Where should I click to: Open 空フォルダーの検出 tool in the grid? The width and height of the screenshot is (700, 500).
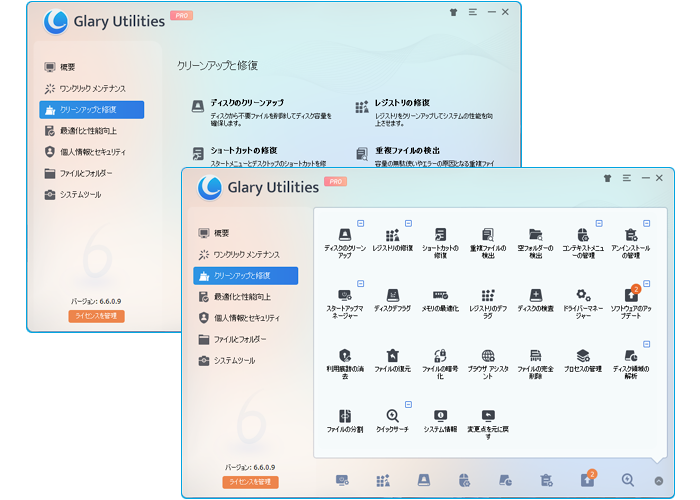[x=535, y=242]
